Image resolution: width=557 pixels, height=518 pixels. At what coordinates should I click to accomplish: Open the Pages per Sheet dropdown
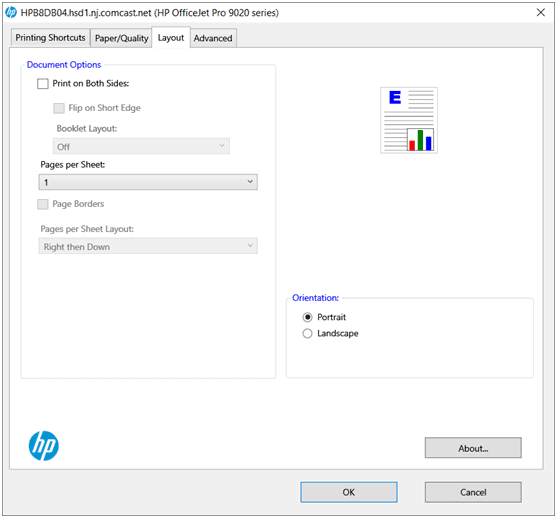[148, 182]
